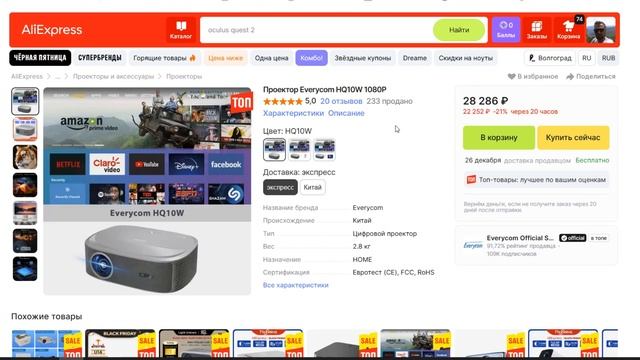Click the ТОП badge on product image

[241, 103]
